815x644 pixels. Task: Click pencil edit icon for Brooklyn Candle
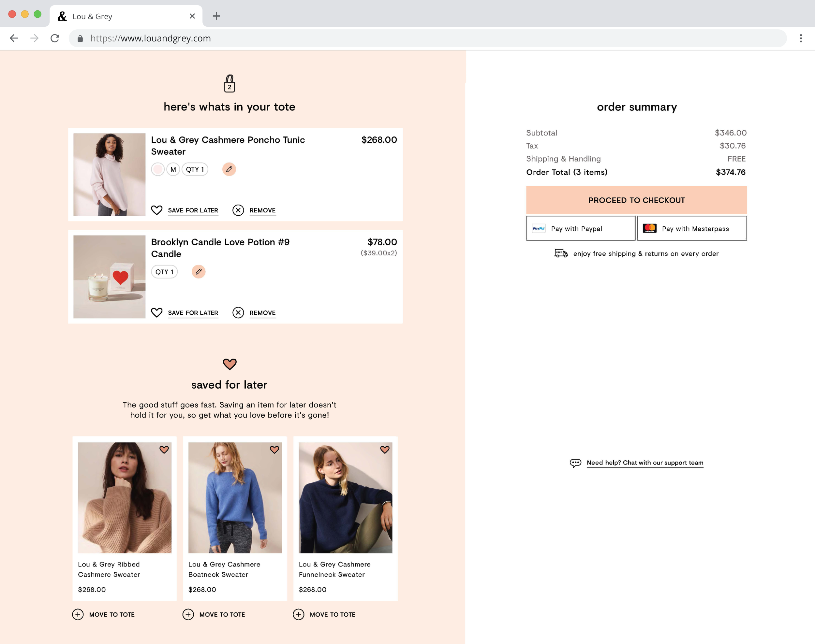coord(199,271)
